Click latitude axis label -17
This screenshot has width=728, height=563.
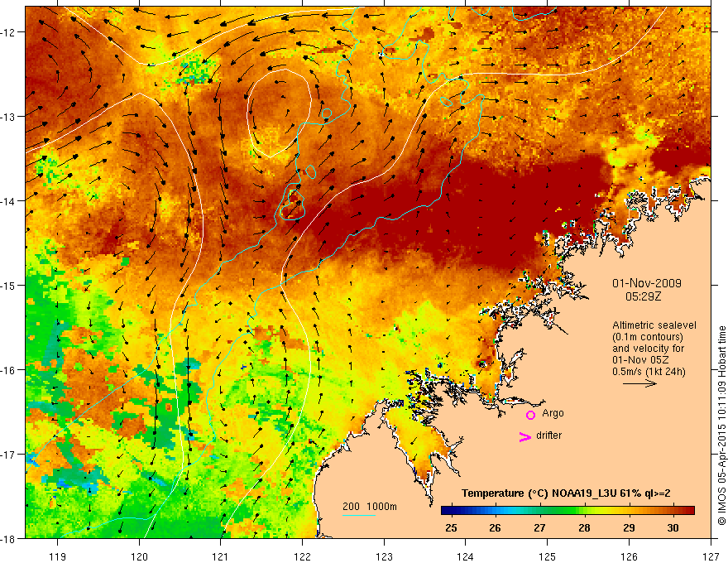8,455
